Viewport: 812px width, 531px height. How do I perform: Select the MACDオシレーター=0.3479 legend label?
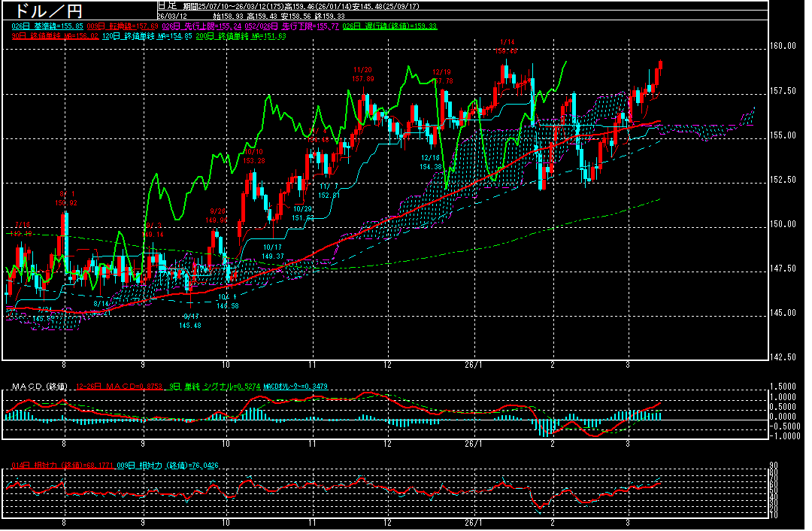pos(294,387)
